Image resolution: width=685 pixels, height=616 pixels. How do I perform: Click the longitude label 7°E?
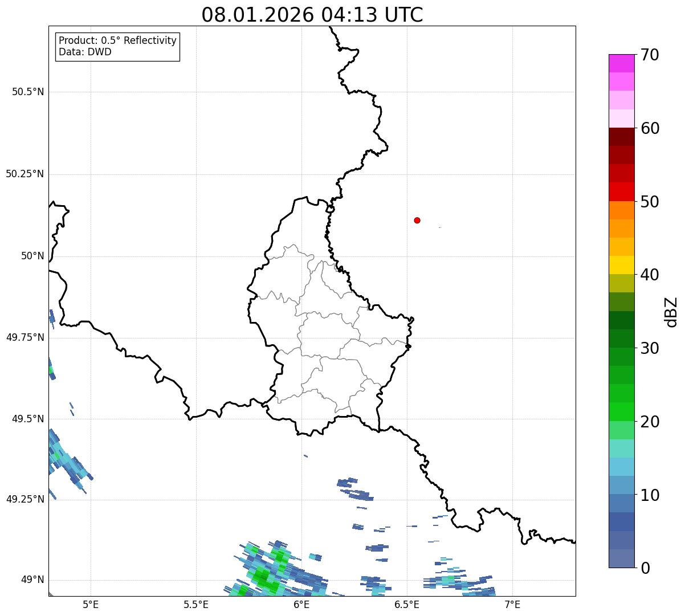click(512, 604)
